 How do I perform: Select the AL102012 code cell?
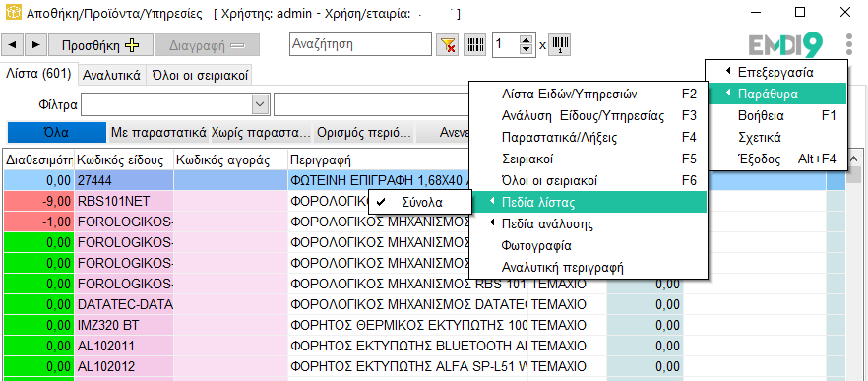pyautogui.click(x=124, y=366)
